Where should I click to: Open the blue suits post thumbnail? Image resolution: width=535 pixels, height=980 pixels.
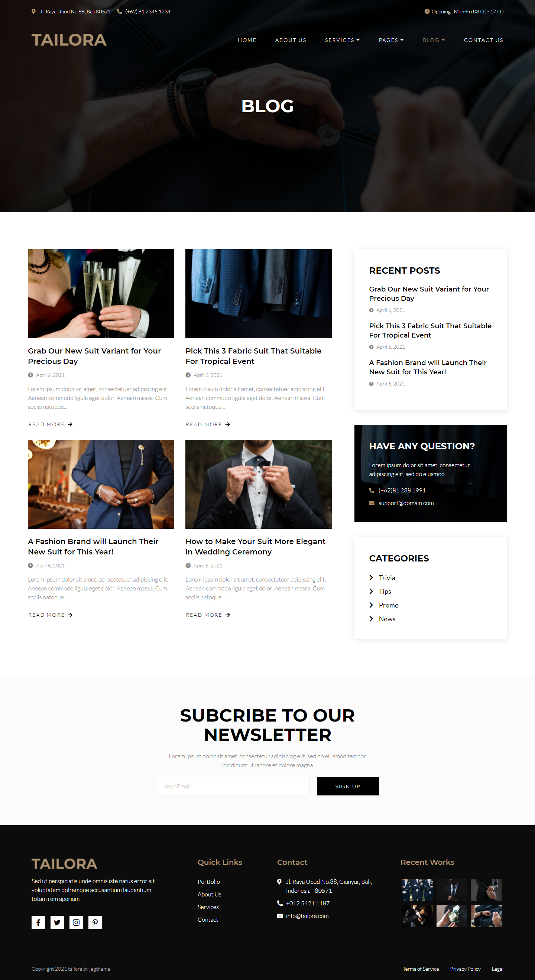coord(258,293)
